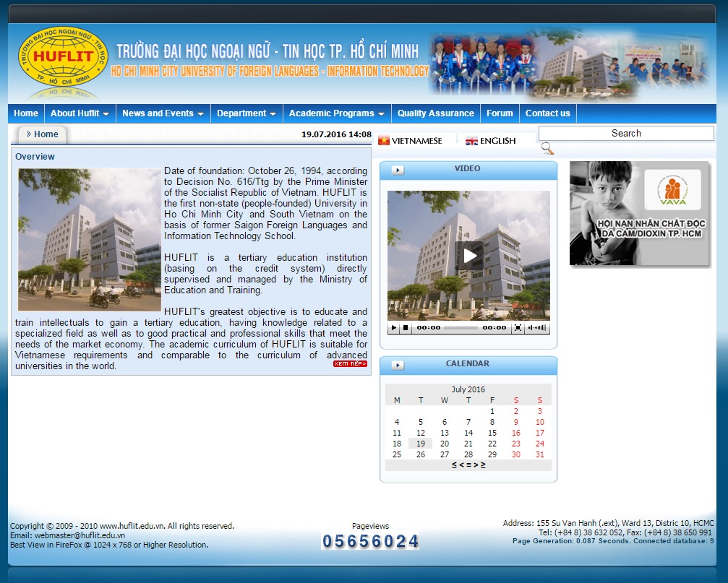Select July 9 in the calendar
This screenshot has width=728, height=583.
pyautogui.click(x=516, y=422)
